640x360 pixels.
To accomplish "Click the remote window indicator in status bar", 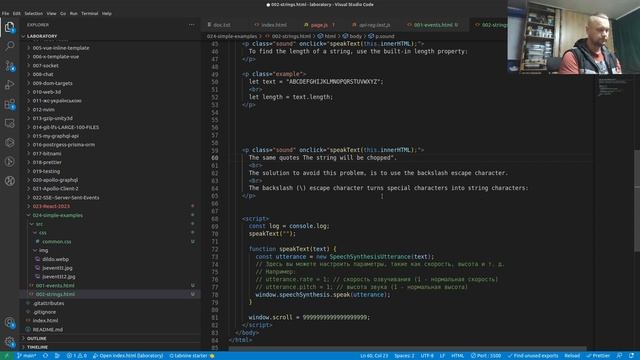I will coord(6,356).
